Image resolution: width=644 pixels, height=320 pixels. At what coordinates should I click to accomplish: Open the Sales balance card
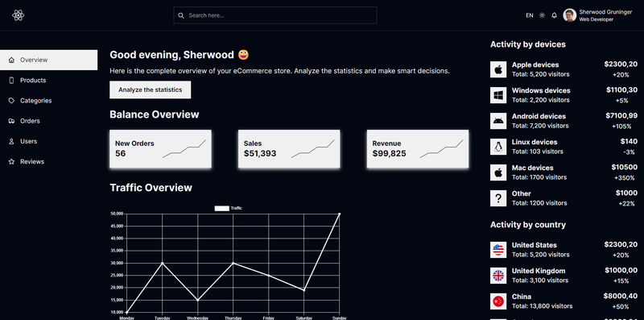tap(289, 149)
